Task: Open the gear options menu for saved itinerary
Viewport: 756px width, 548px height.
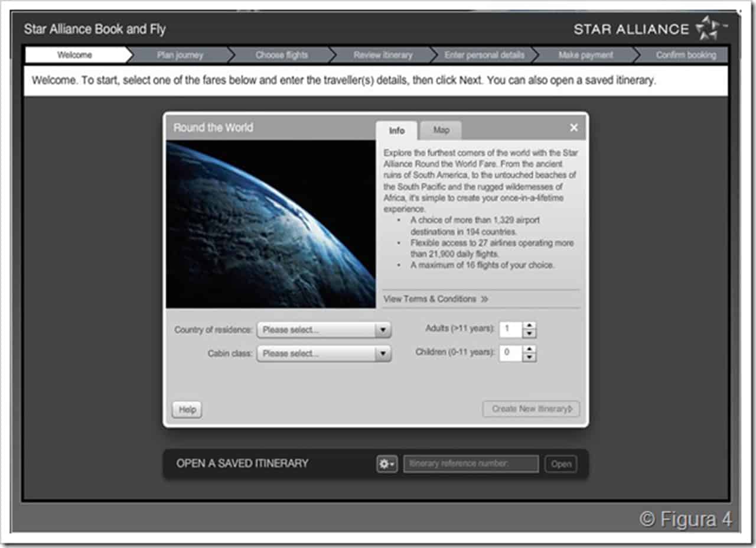Action: (387, 464)
